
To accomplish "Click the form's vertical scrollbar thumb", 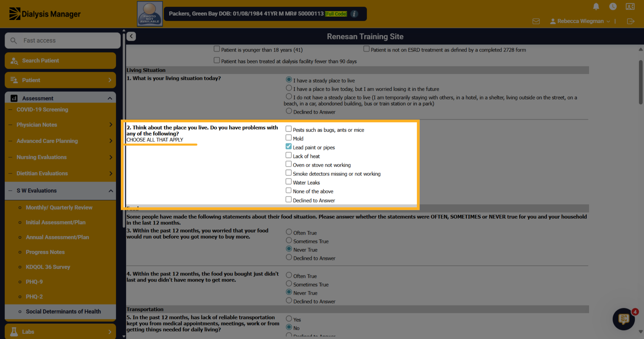I will pyautogui.click(x=641, y=82).
